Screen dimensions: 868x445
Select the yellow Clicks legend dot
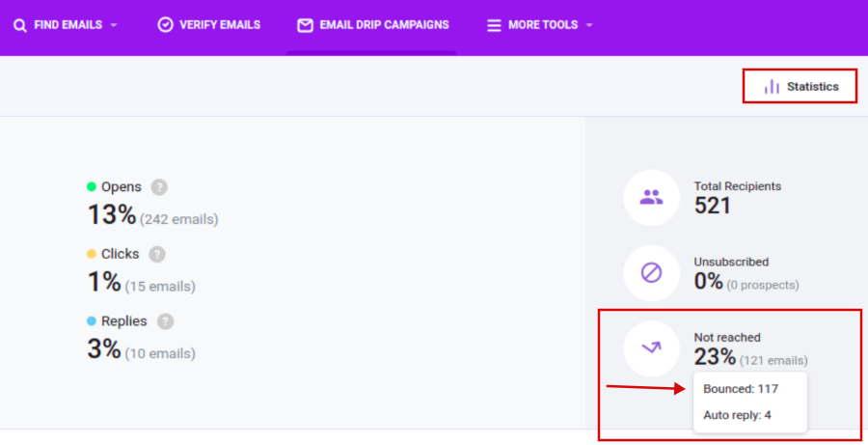pyautogui.click(x=92, y=254)
